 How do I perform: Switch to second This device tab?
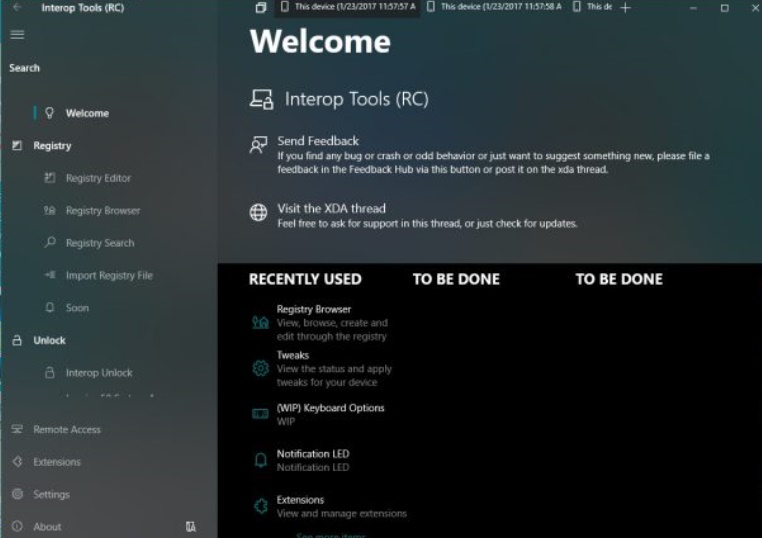click(x=494, y=7)
